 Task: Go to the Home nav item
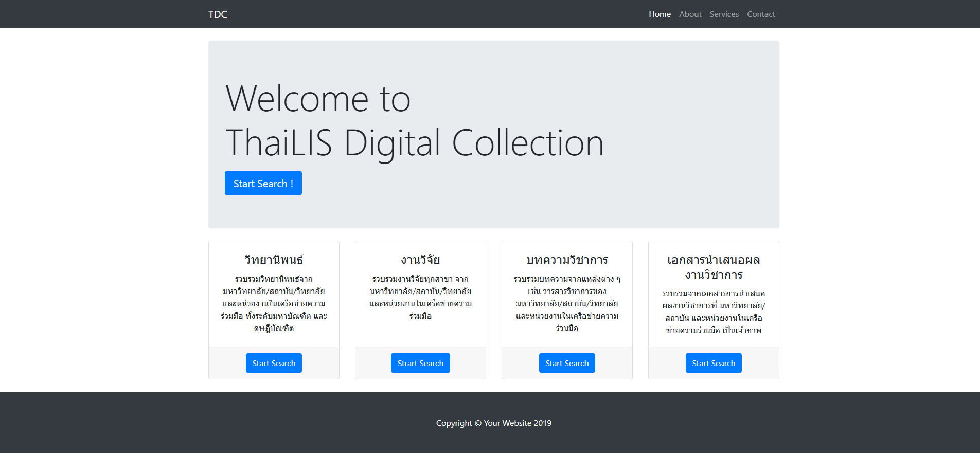660,14
